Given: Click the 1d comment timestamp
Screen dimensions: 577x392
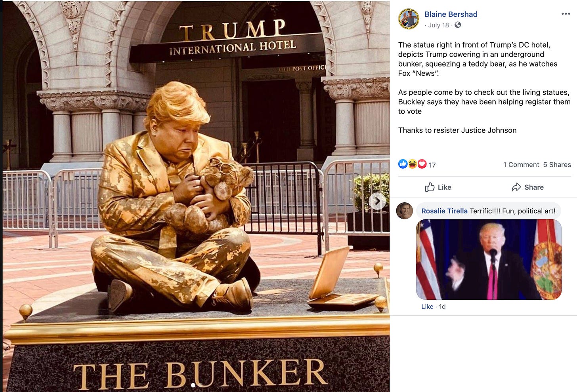Looking at the screenshot, I should point(442,306).
